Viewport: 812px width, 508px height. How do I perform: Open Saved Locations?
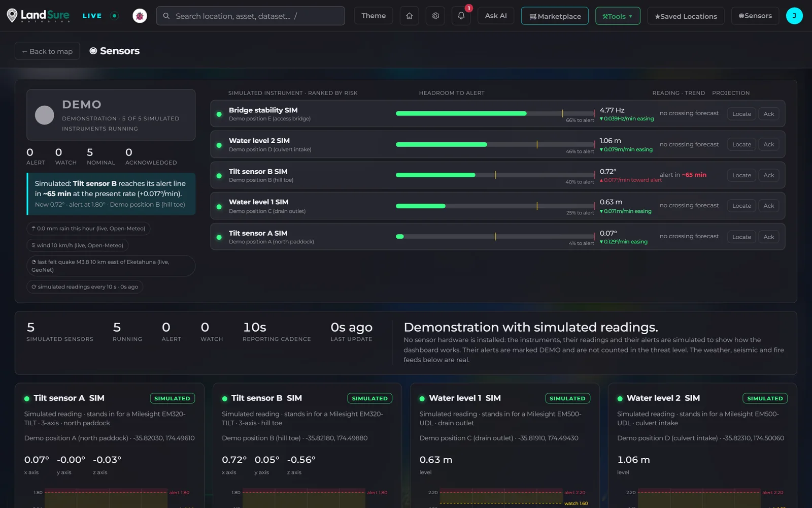[686, 16]
